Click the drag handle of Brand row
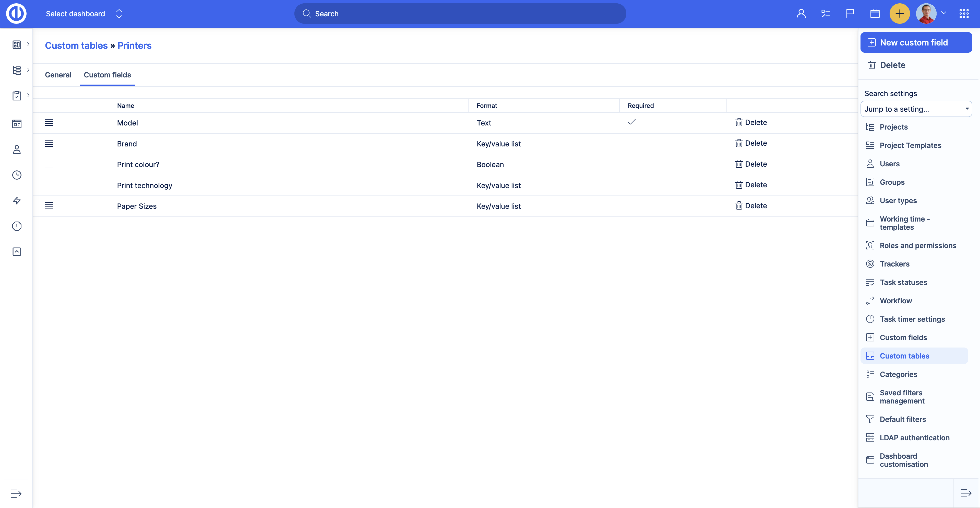This screenshot has width=980, height=508. click(49, 144)
